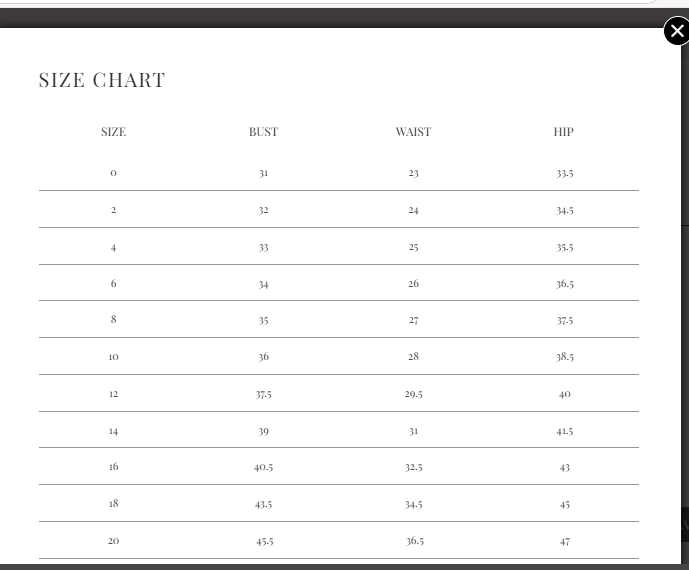Click bust value 45.5 for size 20
The width and height of the screenshot is (689, 570).
coord(263,541)
